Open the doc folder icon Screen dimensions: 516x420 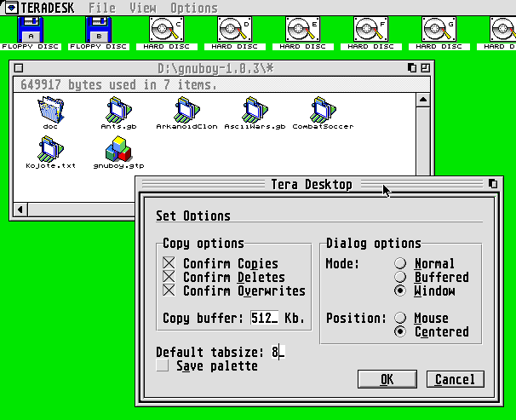(50, 109)
